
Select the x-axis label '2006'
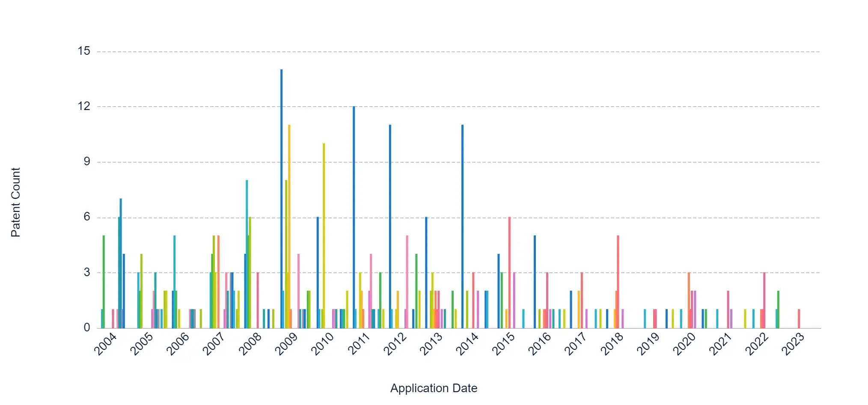pyautogui.click(x=178, y=344)
